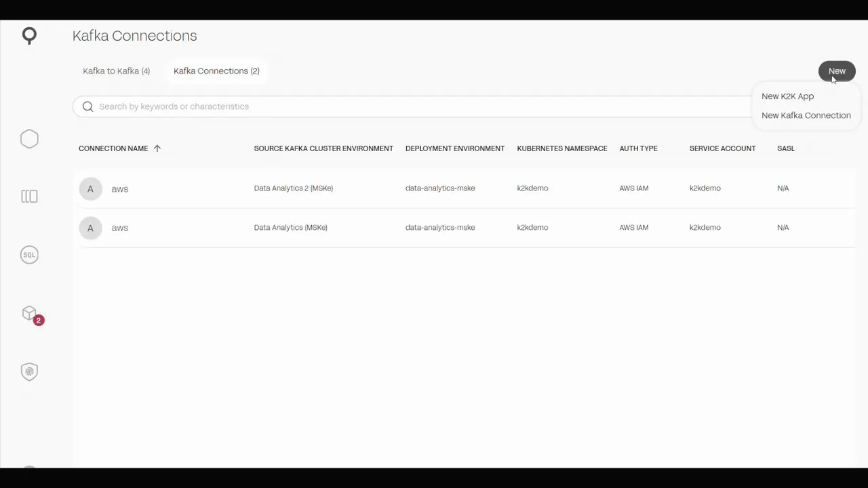Choose New Kafka Connection from the menu
This screenshot has width=868, height=488.
tap(806, 115)
